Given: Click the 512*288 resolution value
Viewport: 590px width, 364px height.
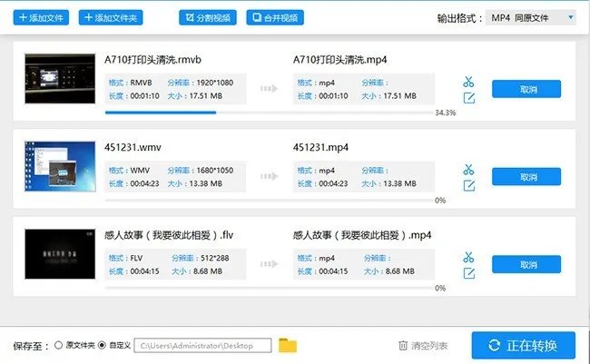Looking at the screenshot, I should point(215,258).
